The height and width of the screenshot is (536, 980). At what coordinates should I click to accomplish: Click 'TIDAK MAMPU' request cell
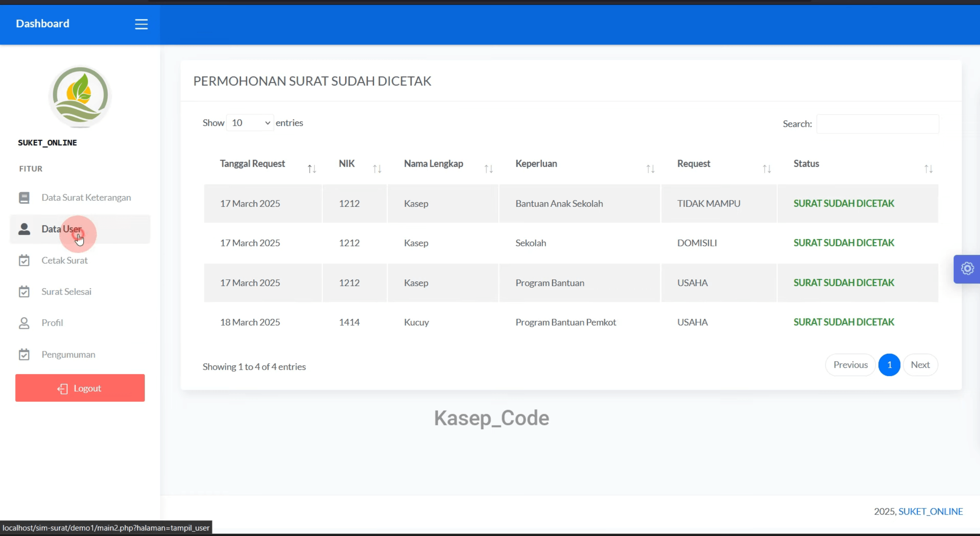(719, 204)
